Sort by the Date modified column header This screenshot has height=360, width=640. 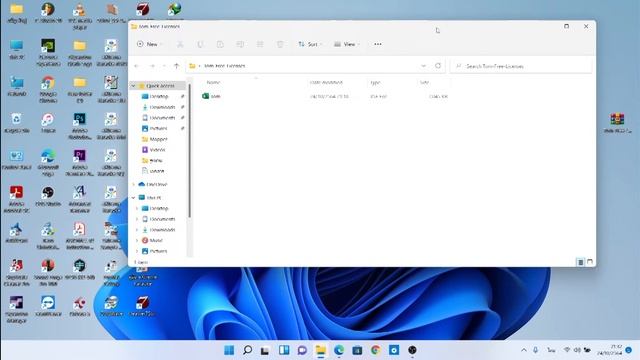tap(326, 82)
